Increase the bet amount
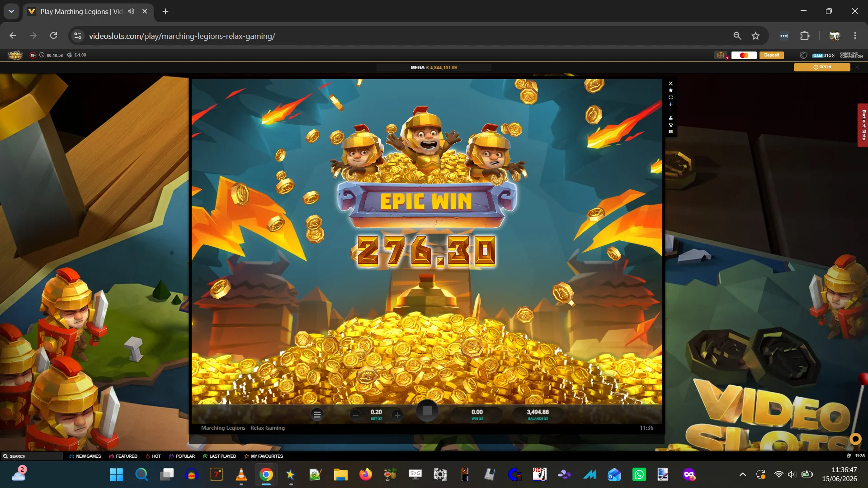Screen dimensions: 868x488 coord(397,414)
